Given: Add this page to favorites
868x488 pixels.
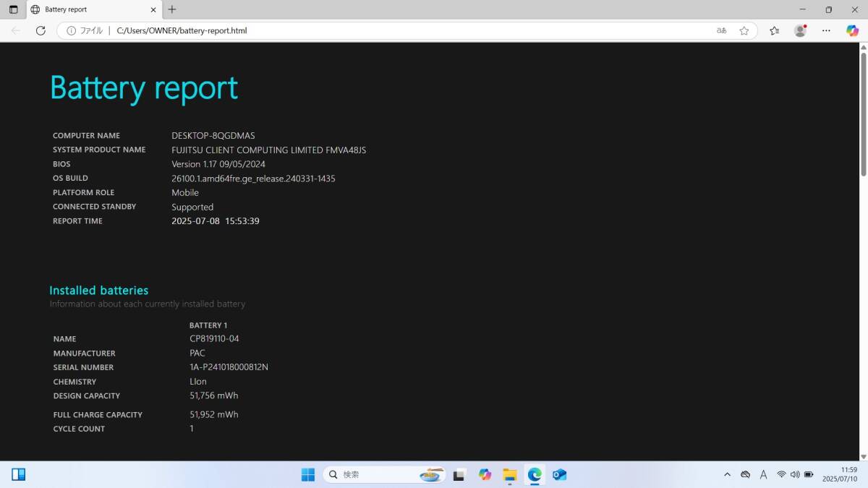Looking at the screenshot, I should coord(744,30).
